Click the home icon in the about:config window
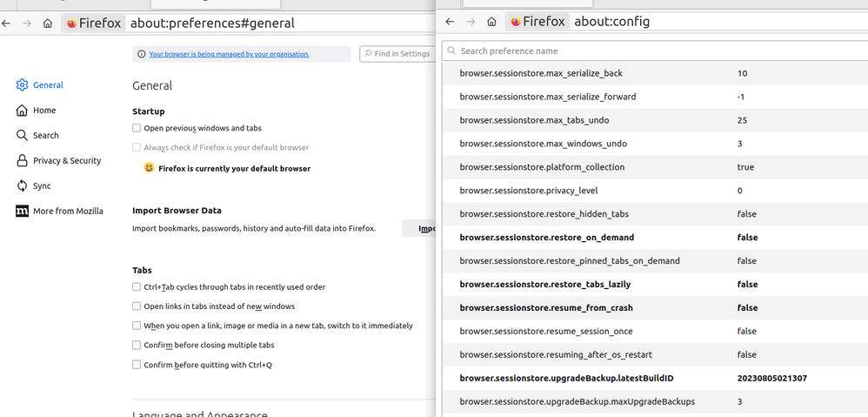Image resolution: width=868 pixels, height=417 pixels. pyautogui.click(x=491, y=22)
